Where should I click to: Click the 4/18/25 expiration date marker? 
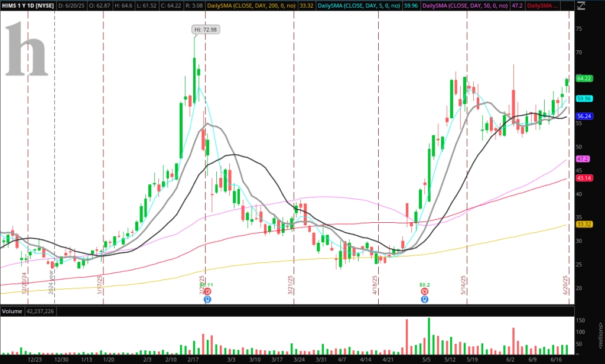(375, 285)
